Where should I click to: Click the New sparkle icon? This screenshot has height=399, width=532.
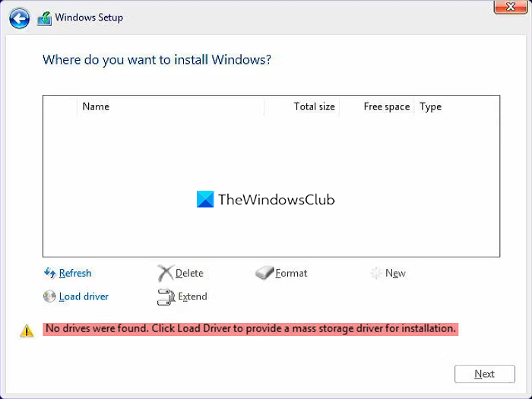[376, 273]
